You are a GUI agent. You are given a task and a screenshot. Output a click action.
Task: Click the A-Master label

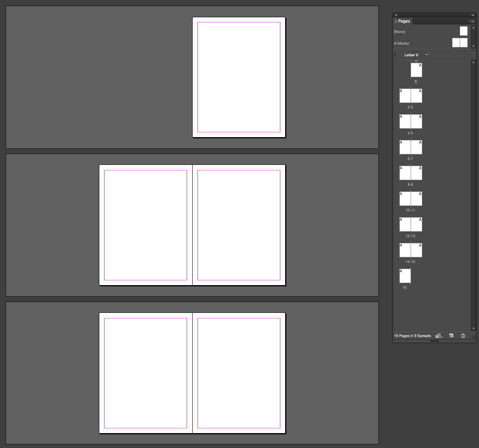pos(401,43)
